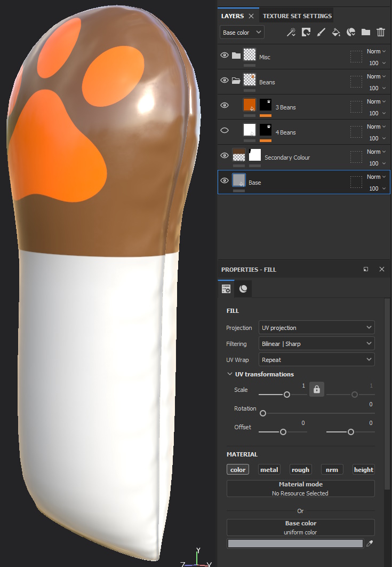Add a new paint layer
The image size is (392, 567).
click(321, 33)
